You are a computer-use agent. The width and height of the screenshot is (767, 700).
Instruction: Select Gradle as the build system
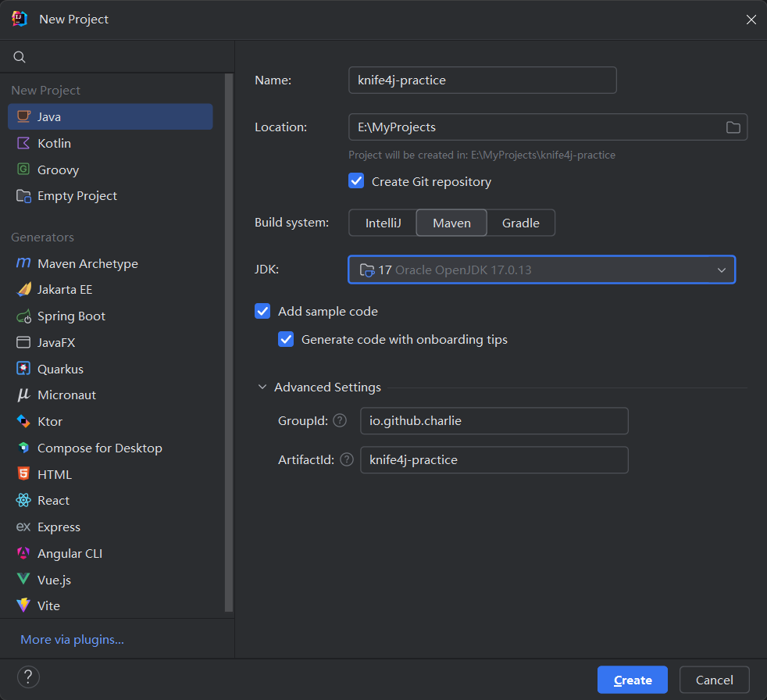[520, 223]
